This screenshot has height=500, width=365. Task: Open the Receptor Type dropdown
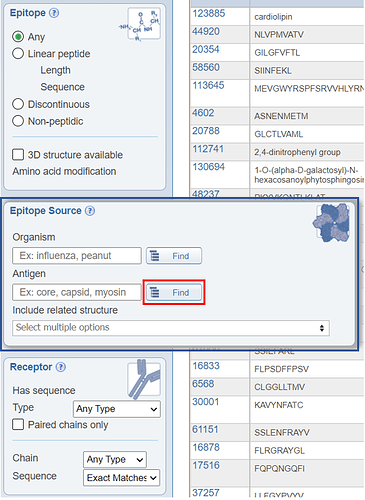point(117,409)
